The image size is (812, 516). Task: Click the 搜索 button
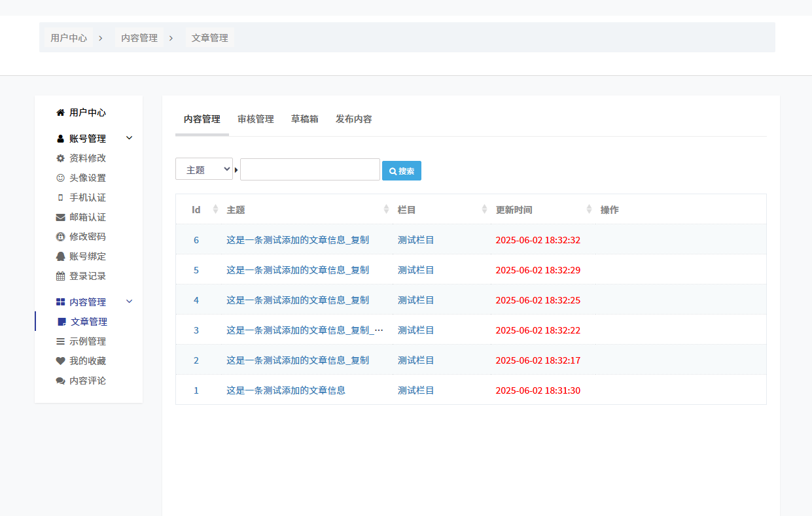click(402, 171)
